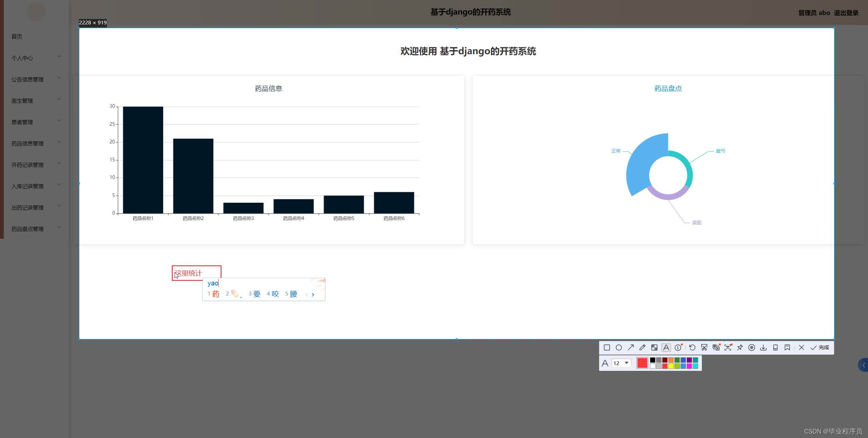868x438 pixels.
Task: Pin the screenshot to the screen
Action: (740, 347)
